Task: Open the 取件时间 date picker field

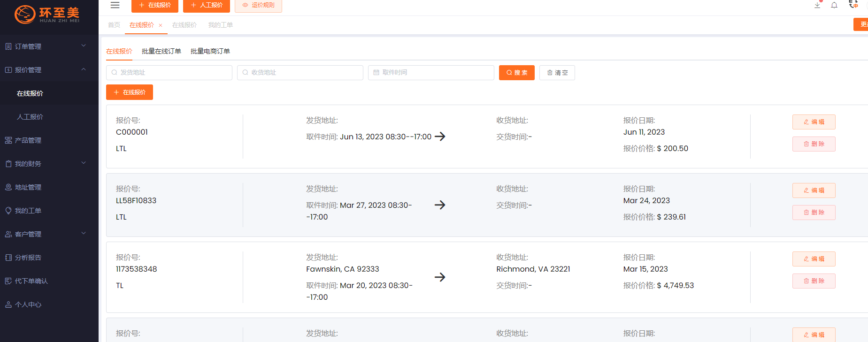Action: tap(431, 73)
